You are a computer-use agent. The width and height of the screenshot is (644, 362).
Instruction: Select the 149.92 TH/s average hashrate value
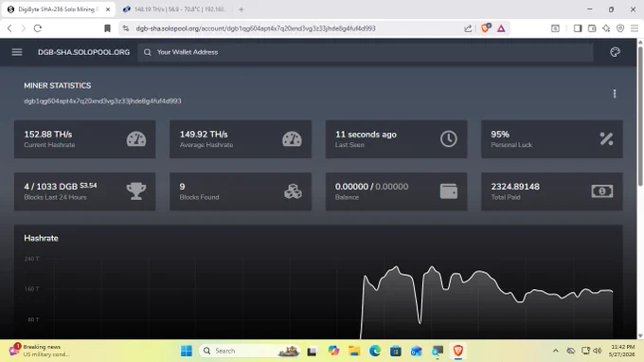click(x=204, y=135)
